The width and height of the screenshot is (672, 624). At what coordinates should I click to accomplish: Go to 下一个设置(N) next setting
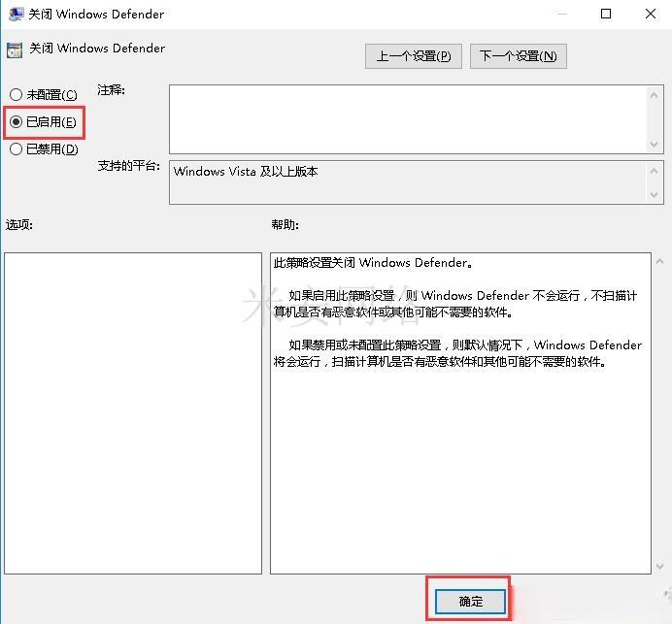click(519, 56)
